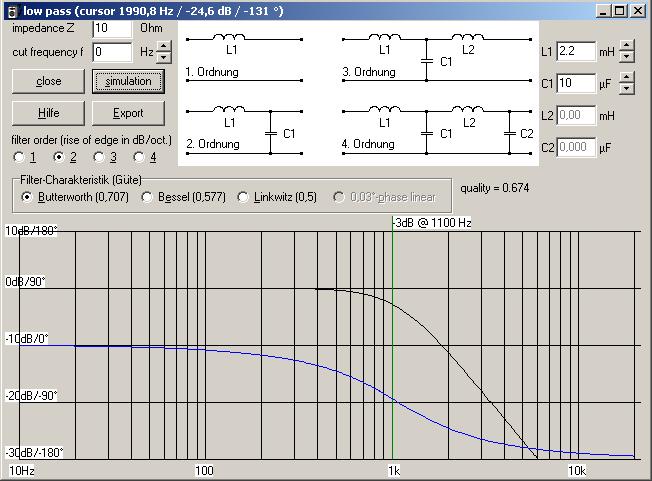
Task: Minimize the low pass window
Action: [603, 11]
